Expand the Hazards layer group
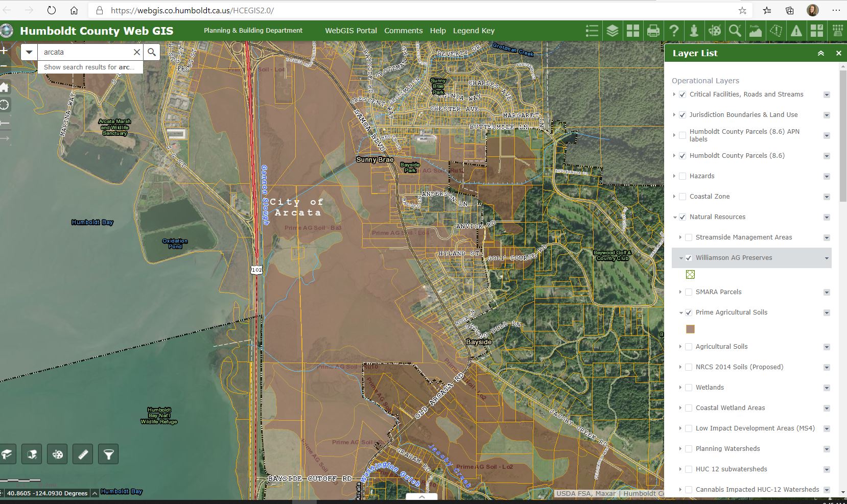Viewport: 847px width, 504px height. click(674, 176)
